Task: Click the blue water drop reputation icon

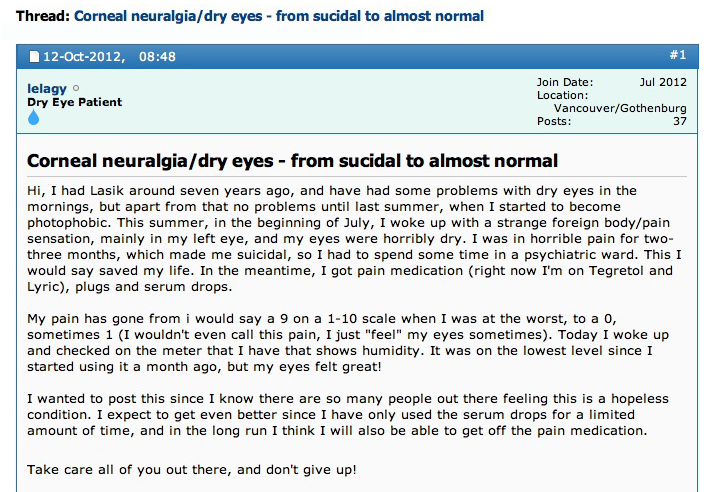Action: coord(33,117)
